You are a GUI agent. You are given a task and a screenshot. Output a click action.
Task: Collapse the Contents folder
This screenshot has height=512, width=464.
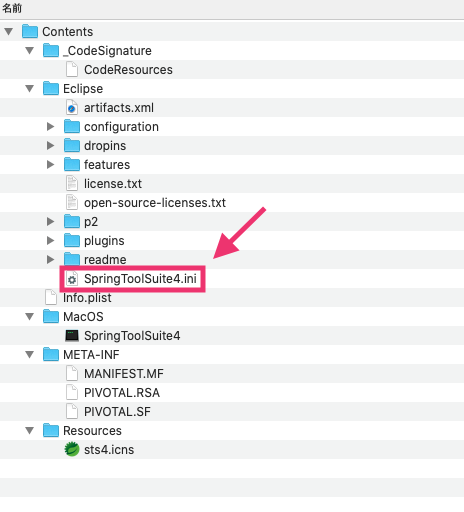click(x=9, y=32)
